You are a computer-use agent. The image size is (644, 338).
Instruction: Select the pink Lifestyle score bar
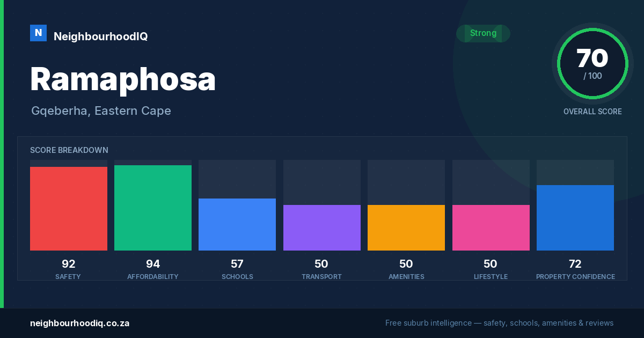(491, 227)
